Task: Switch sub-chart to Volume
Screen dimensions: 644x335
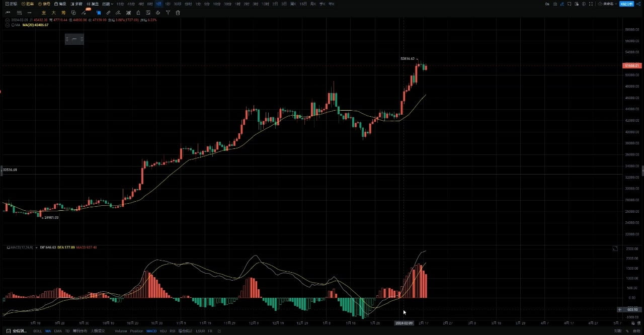Action: pyautogui.click(x=121, y=331)
